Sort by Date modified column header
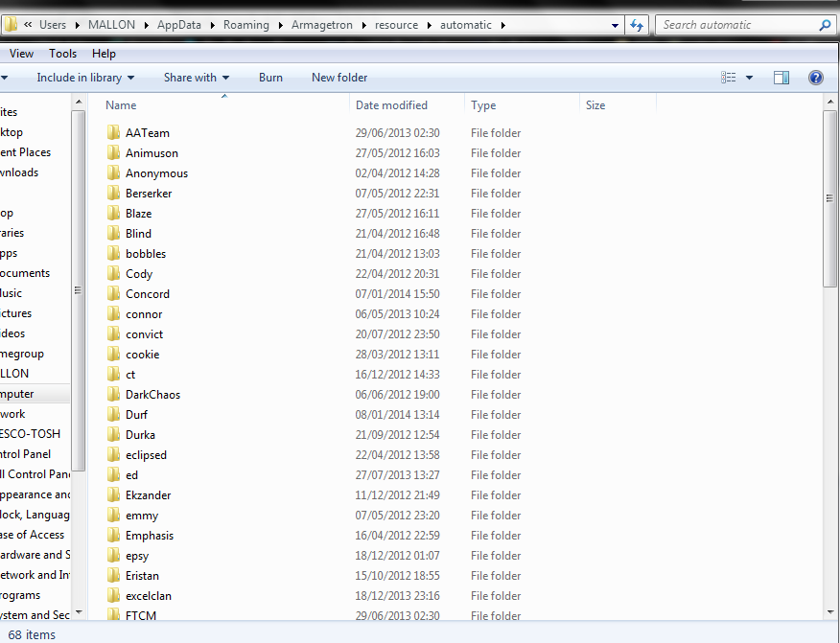Viewport: 840px width, 643px height. (391, 105)
